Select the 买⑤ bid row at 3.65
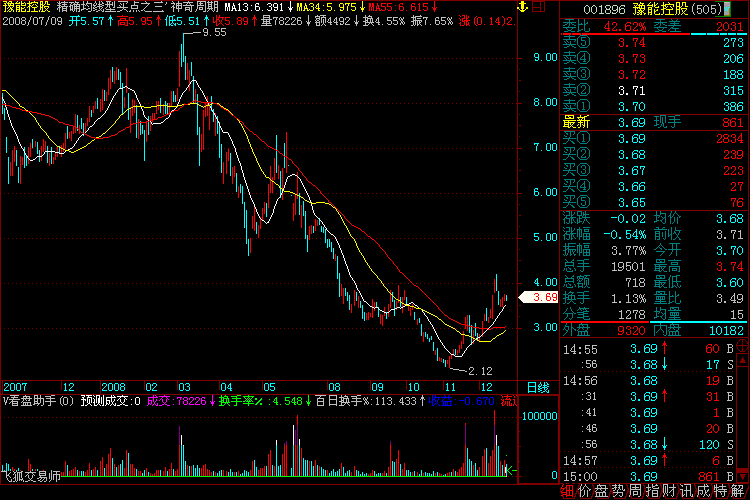 click(653, 202)
